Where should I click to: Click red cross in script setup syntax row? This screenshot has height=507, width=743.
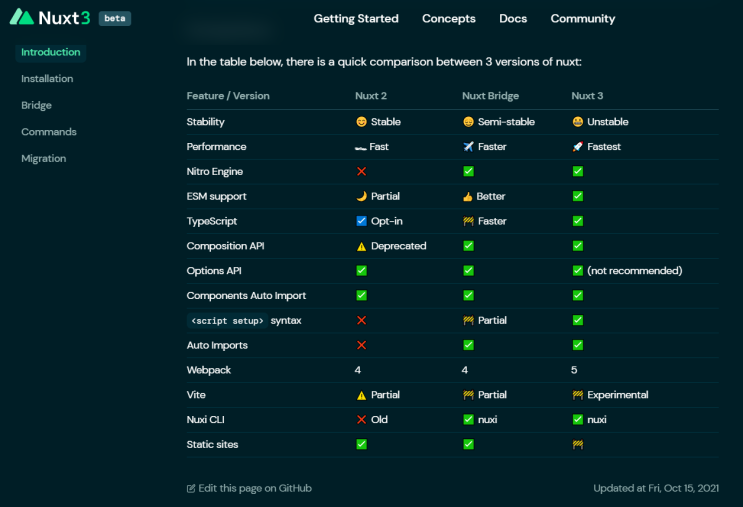pos(362,320)
